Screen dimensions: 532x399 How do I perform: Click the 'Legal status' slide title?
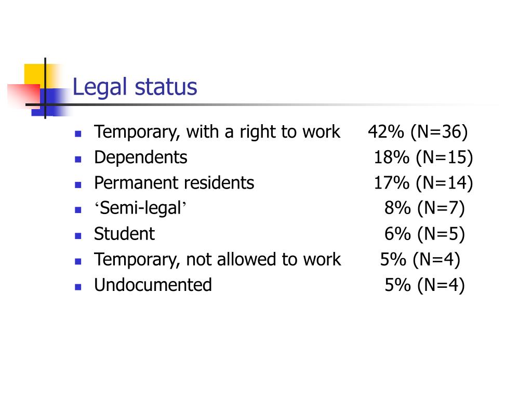135,87
